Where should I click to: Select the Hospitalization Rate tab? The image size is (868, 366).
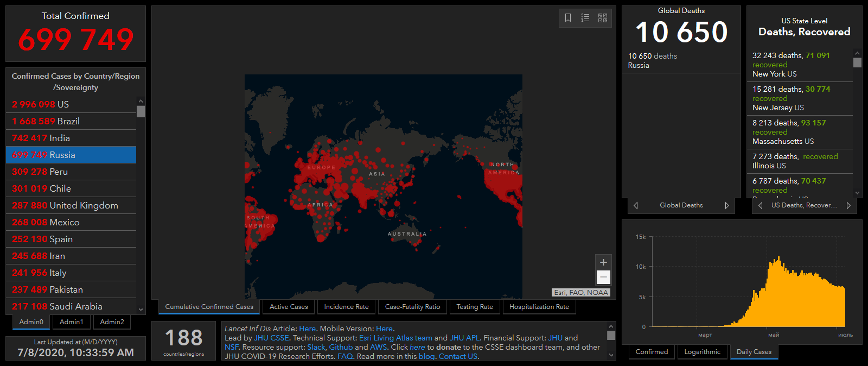point(539,307)
